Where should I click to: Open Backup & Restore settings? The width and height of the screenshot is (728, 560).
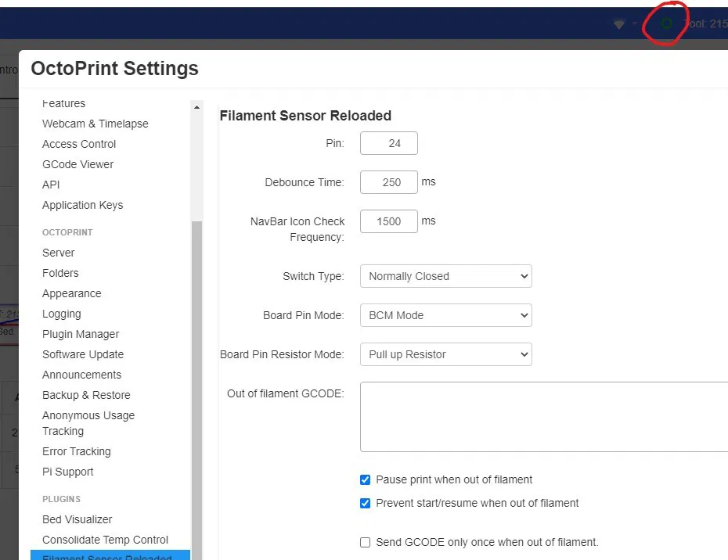tap(86, 395)
